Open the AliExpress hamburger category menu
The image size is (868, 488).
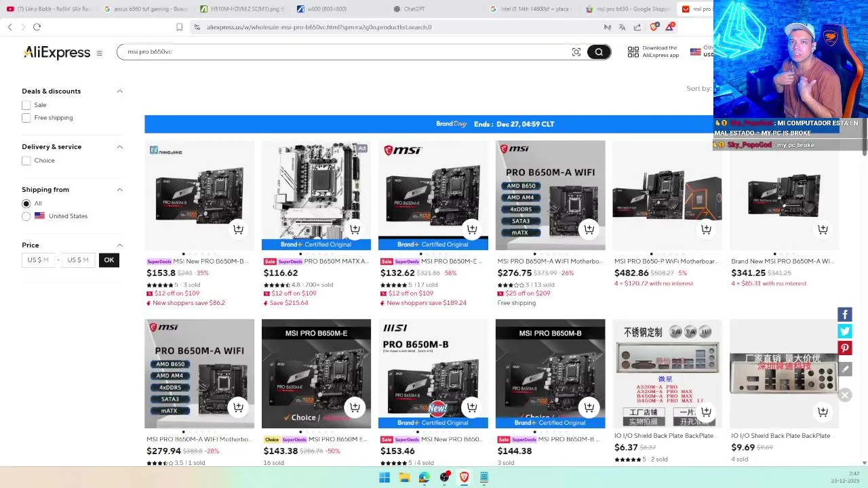coord(100,53)
